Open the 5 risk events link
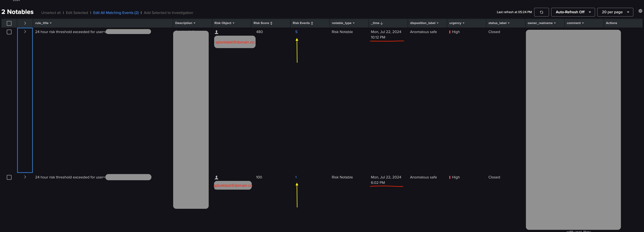This screenshot has height=232, width=644. pos(296,32)
